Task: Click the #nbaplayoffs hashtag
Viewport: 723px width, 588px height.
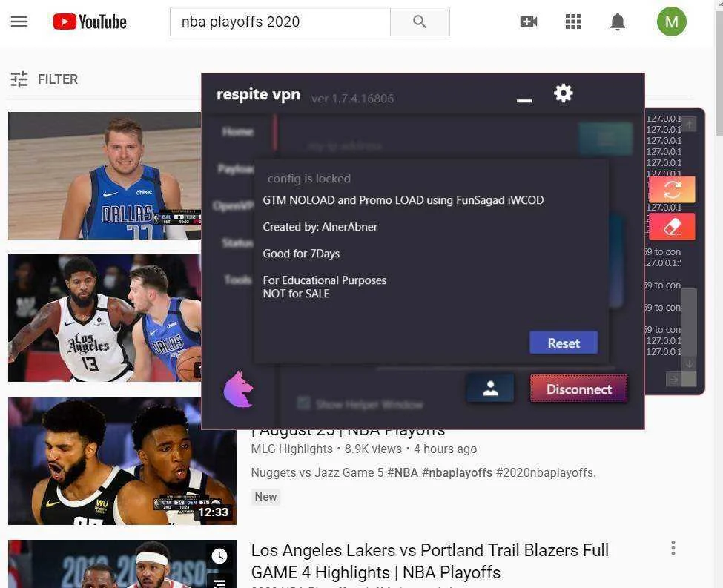Action: [x=457, y=473]
